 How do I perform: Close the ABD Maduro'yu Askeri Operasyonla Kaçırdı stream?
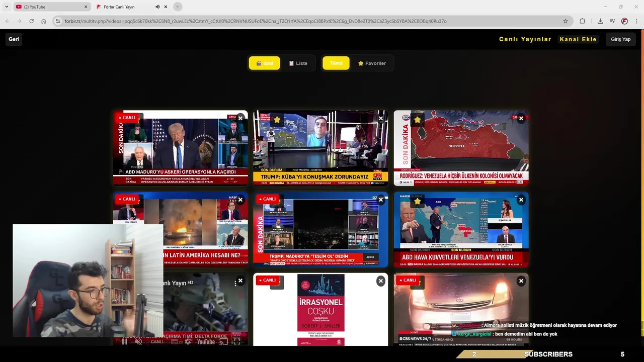[x=240, y=118]
